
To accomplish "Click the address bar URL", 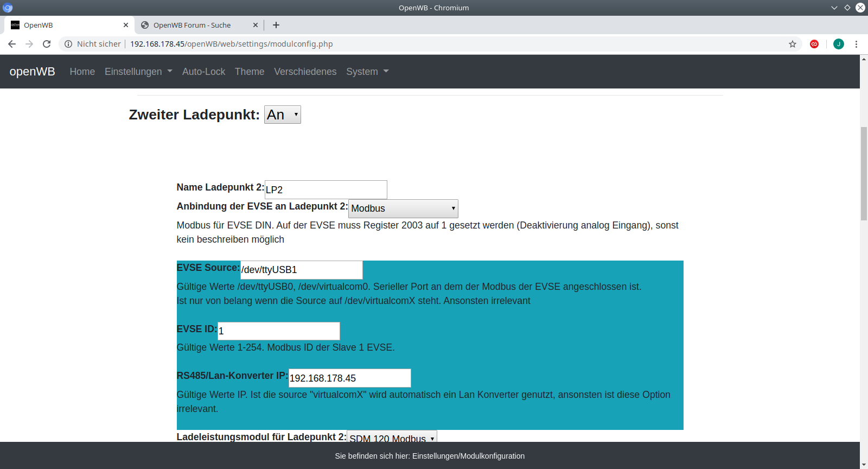I will (232, 44).
